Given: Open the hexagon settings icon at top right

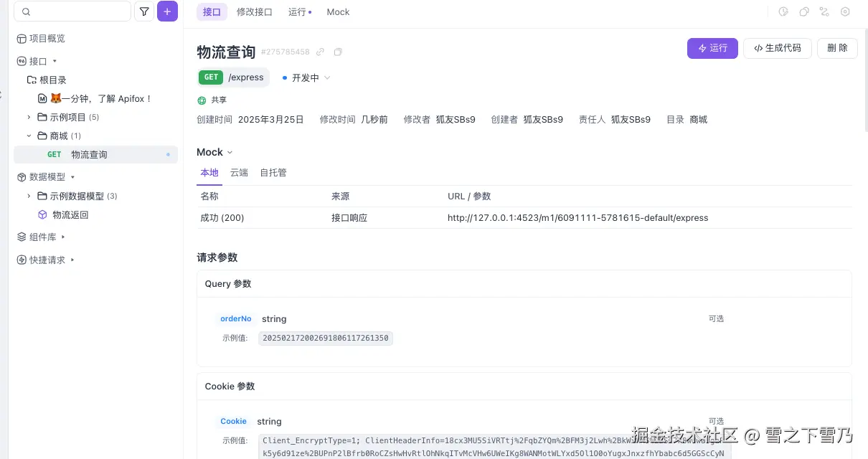Looking at the screenshot, I should [845, 11].
